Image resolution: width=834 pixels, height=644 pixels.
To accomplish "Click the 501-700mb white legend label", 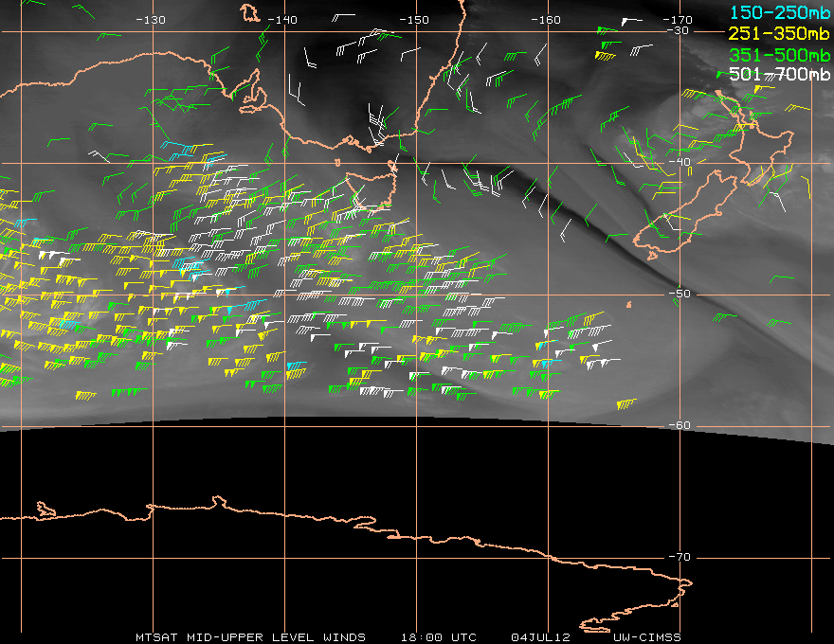I will coord(779,75).
